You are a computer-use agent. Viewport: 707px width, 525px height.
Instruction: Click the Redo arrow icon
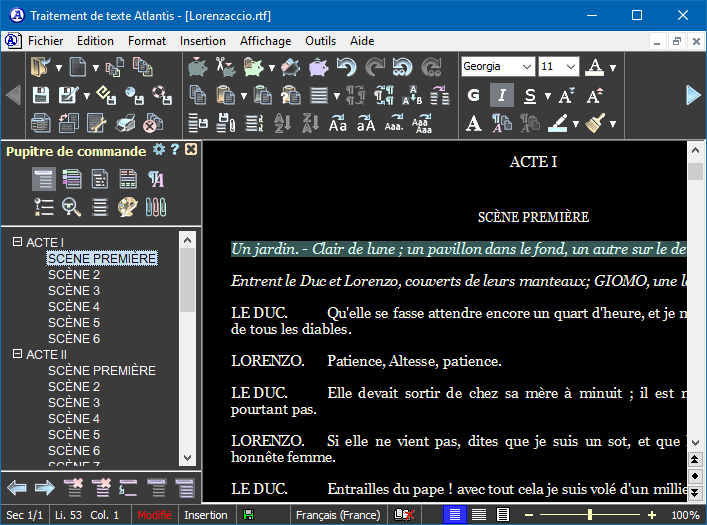375,67
